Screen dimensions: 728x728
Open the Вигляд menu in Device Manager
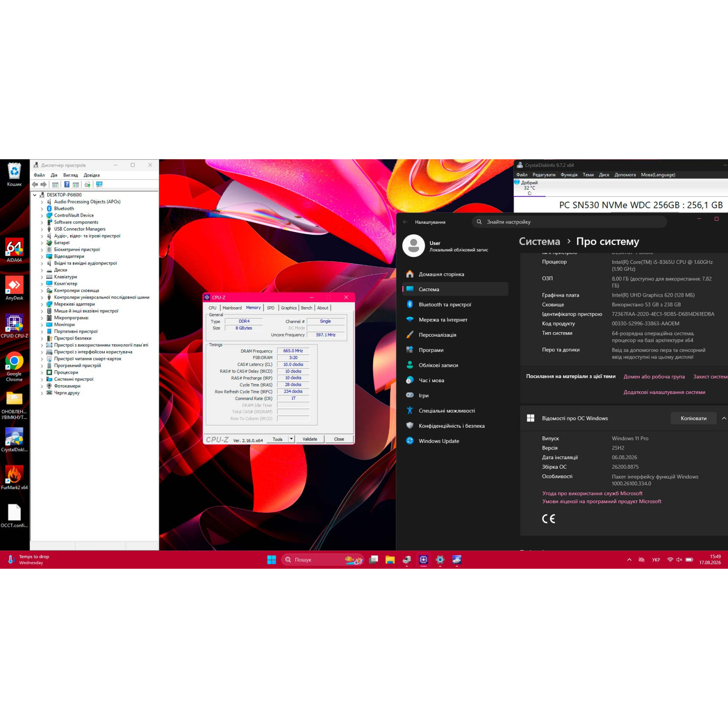(71, 175)
